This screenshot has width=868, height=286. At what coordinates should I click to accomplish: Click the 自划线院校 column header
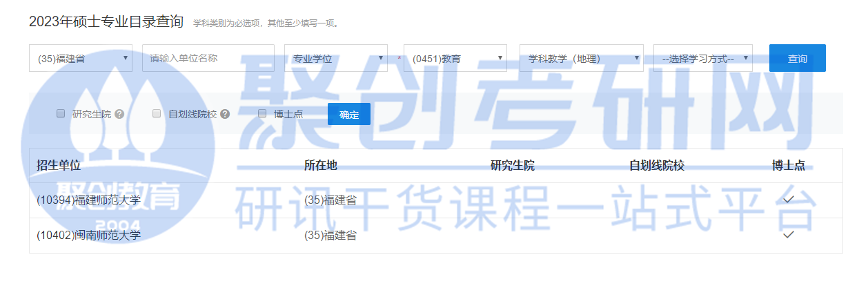click(657, 166)
